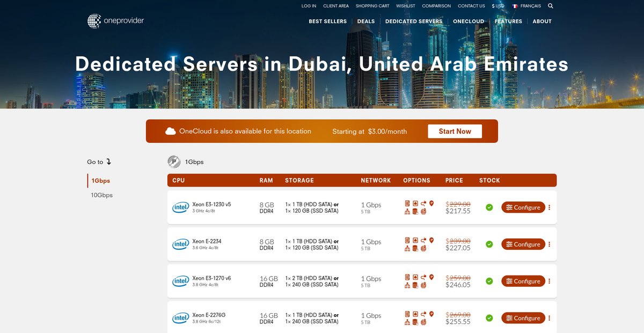Click the location pin option icon in the E-2234 row
Viewport: 644px width, 333px height.
click(x=431, y=241)
